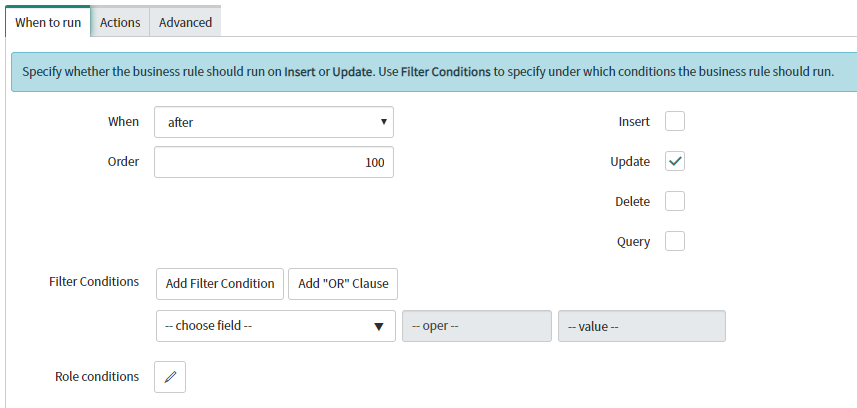Open the choose field dropdown

pos(275,326)
